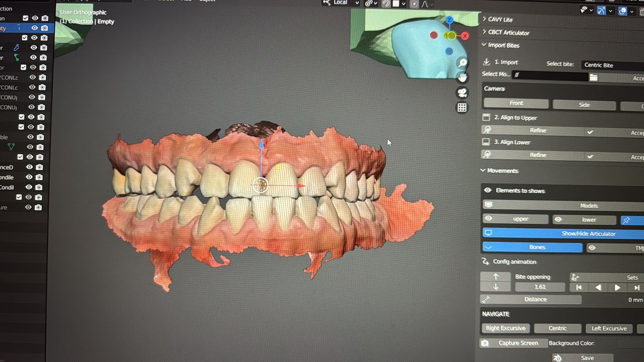Switch orthographic view with grid icon
Viewport: 644px width, 362px height.
462,108
